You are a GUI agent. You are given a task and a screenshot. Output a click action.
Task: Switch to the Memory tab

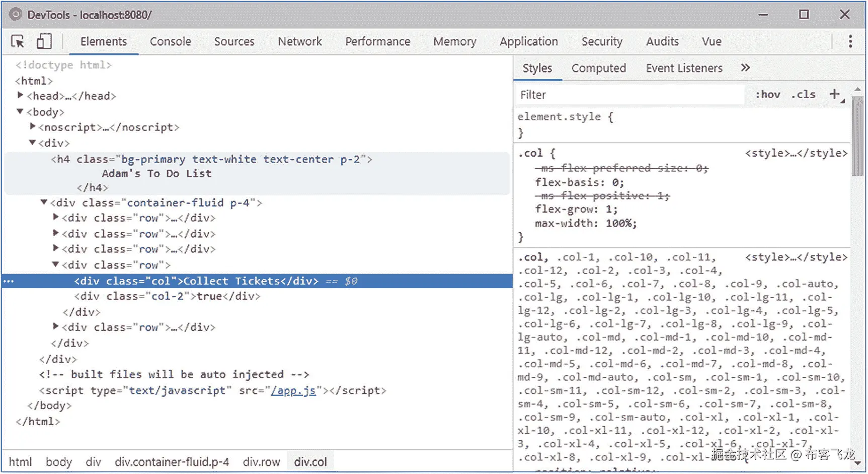point(455,41)
